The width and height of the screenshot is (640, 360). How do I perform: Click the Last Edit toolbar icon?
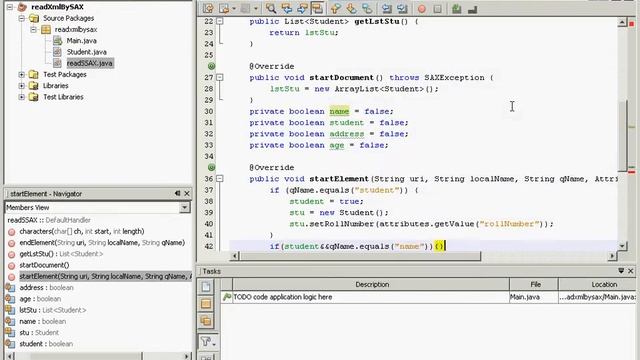(208, 9)
